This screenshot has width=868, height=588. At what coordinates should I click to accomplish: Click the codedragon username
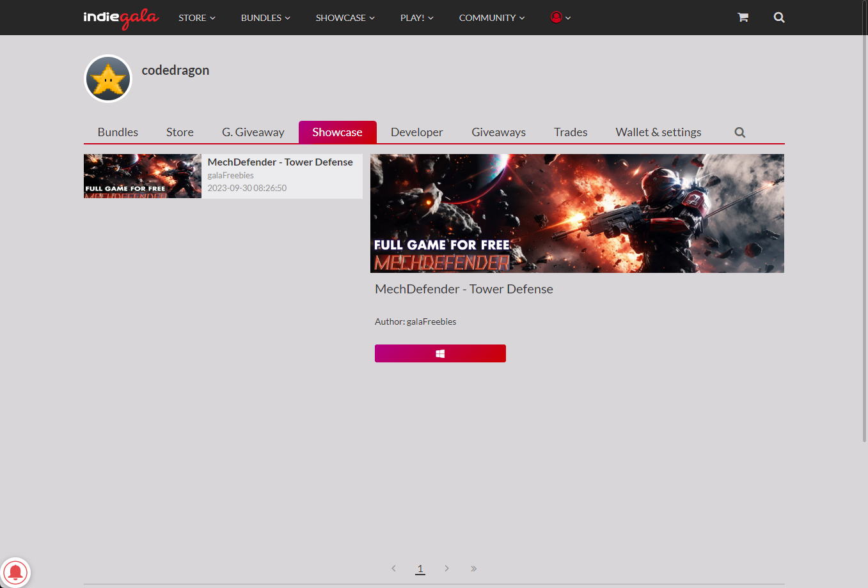click(x=175, y=70)
